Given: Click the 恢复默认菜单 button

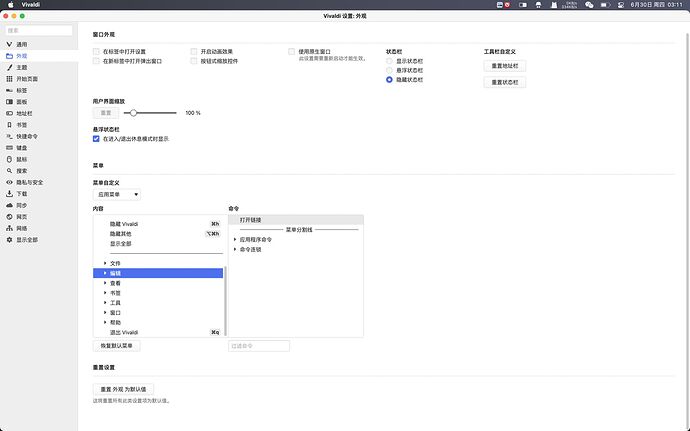Looking at the screenshot, I should click(x=118, y=346).
